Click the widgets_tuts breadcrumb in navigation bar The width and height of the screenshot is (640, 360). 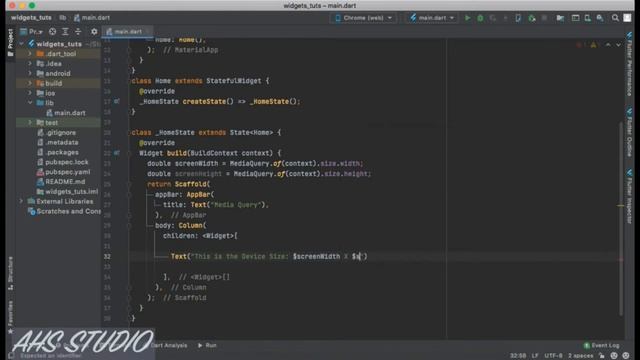[31, 18]
